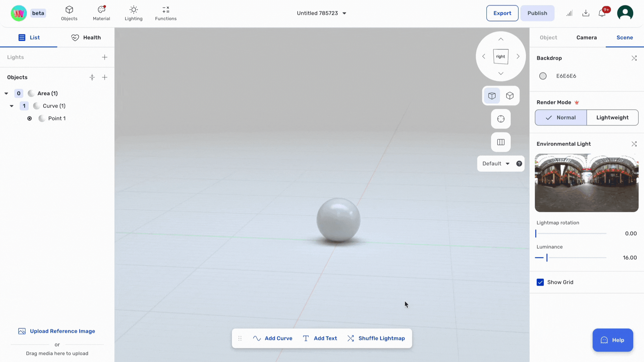Open the Help chat button
Viewport: 644px width, 362px height.
(x=613, y=340)
